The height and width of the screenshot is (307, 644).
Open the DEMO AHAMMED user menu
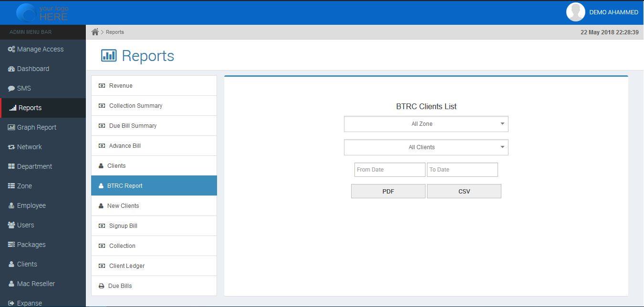pyautogui.click(x=613, y=12)
